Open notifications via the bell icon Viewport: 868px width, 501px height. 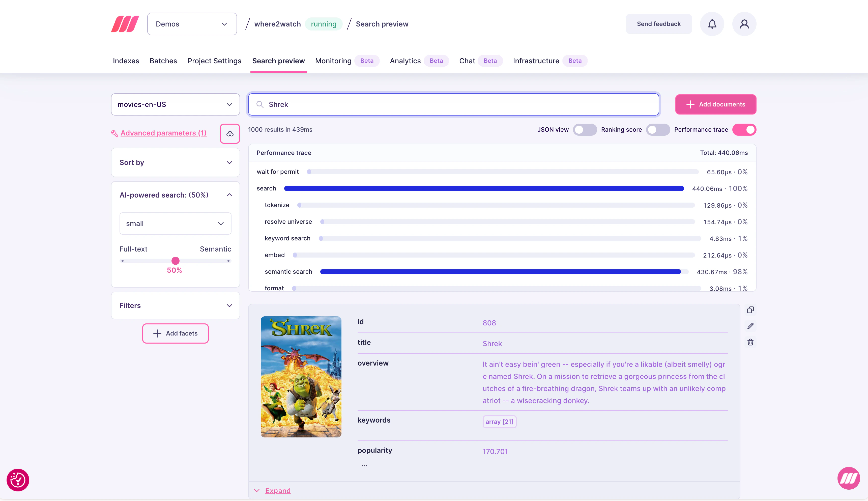[712, 24]
